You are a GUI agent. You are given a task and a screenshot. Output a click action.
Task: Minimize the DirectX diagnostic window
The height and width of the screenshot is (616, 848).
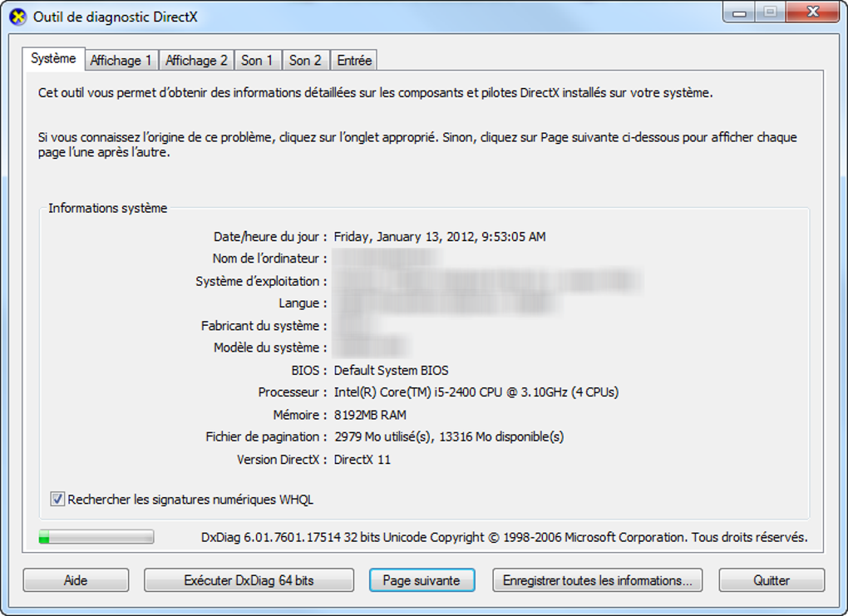(x=739, y=13)
